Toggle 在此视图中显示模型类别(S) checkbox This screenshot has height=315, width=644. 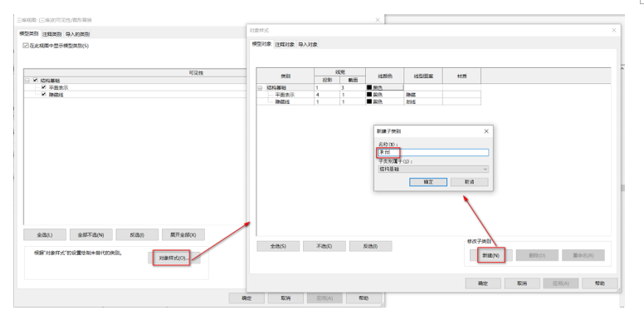coord(26,46)
